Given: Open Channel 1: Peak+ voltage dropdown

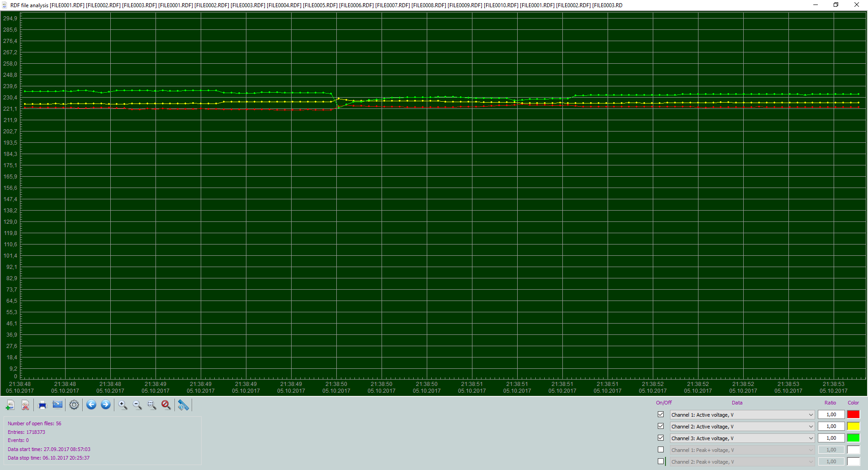Looking at the screenshot, I should [x=742, y=450].
